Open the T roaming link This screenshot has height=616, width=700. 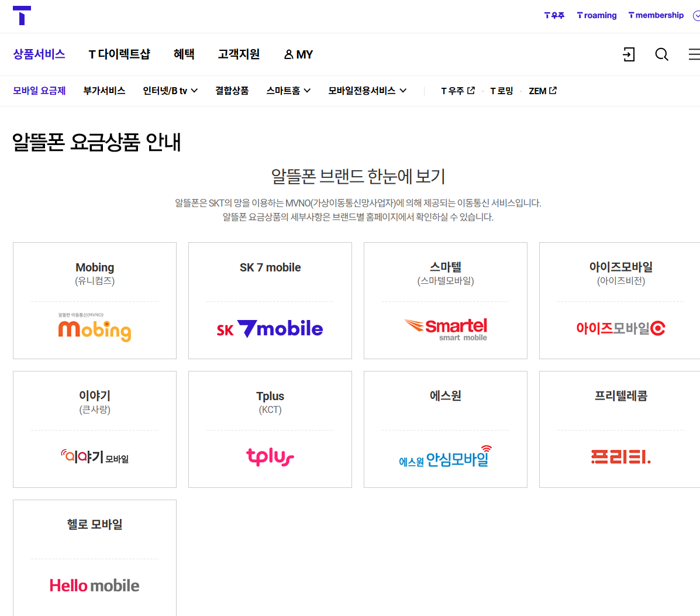click(x=596, y=15)
